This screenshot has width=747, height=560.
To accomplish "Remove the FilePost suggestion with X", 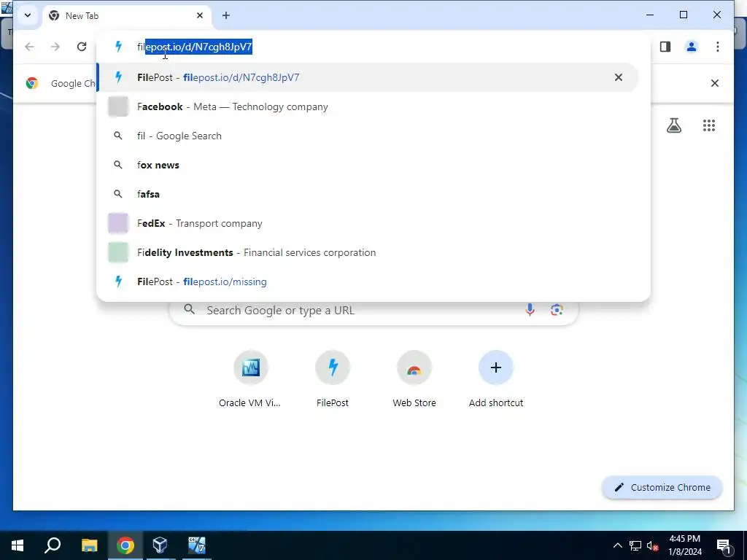I will (619, 77).
